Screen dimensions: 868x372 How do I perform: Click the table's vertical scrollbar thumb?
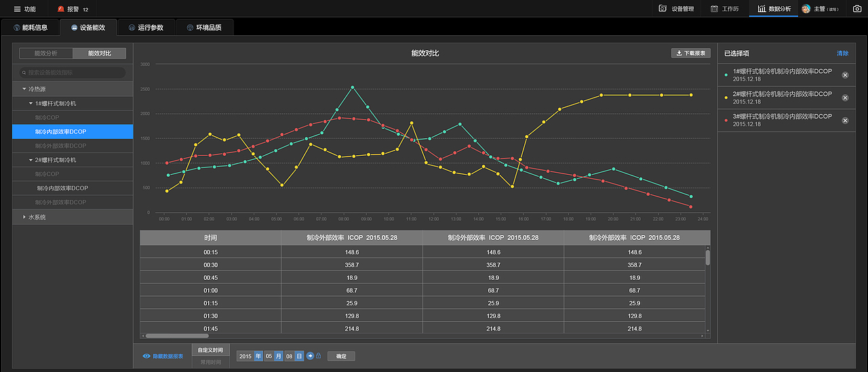708,257
